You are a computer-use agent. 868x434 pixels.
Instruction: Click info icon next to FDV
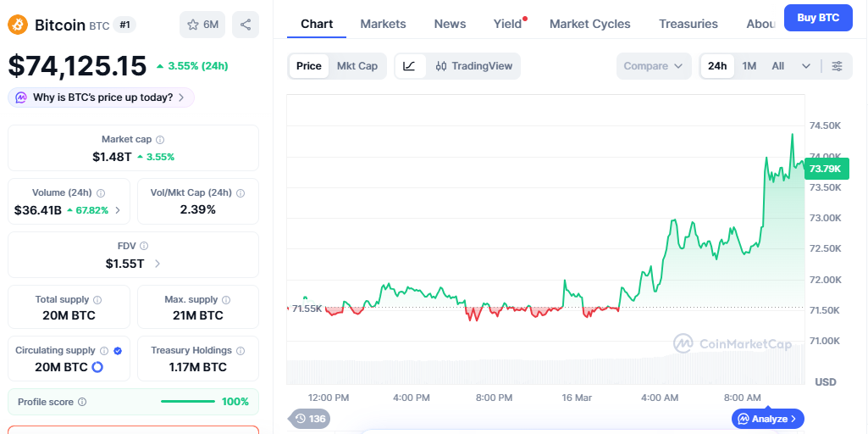(x=144, y=246)
